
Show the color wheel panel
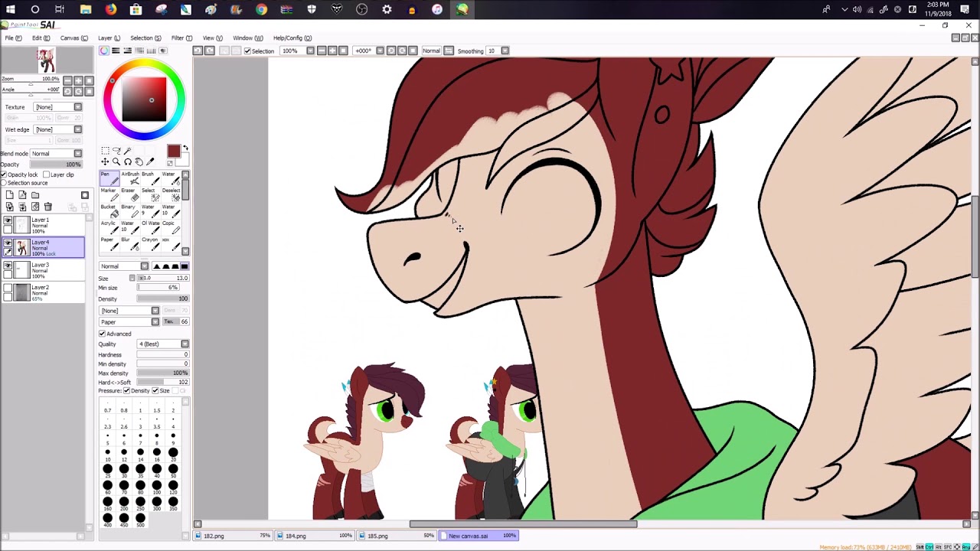[104, 51]
